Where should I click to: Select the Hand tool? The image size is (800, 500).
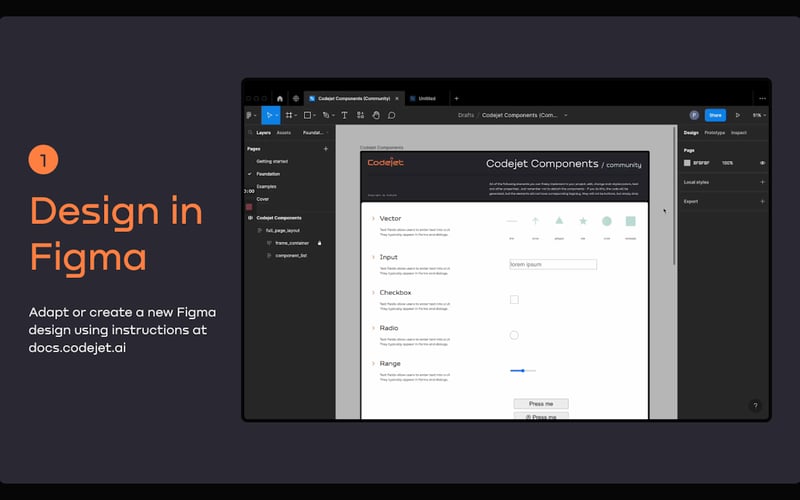pos(376,115)
